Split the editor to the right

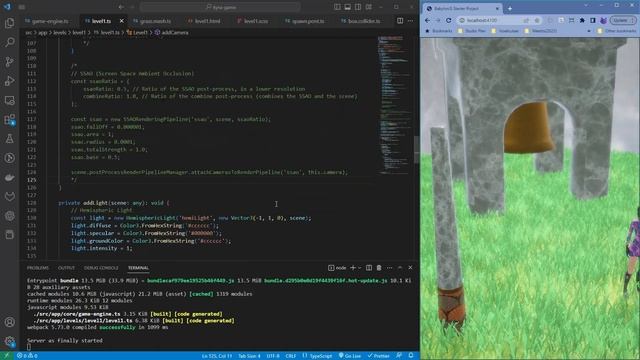coord(400,21)
